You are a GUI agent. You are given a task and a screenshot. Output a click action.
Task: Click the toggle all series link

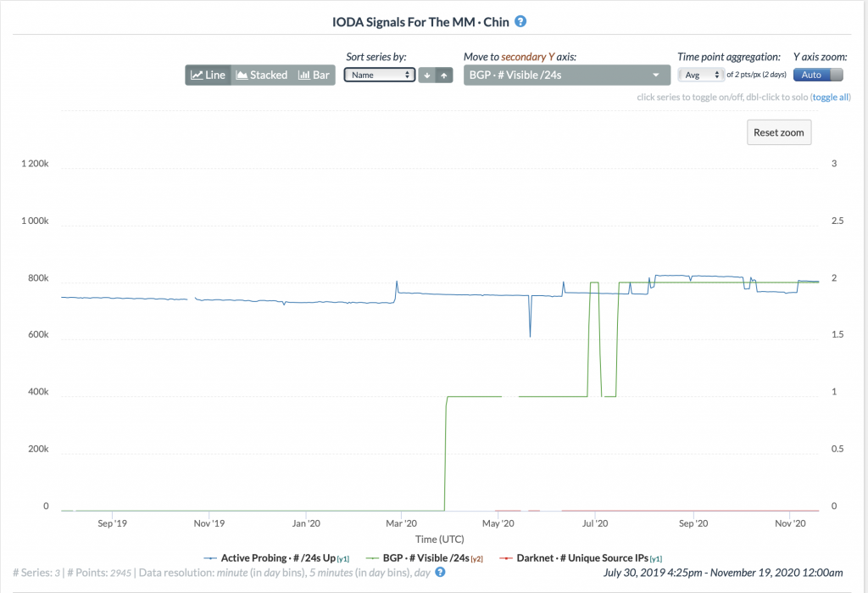click(831, 98)
